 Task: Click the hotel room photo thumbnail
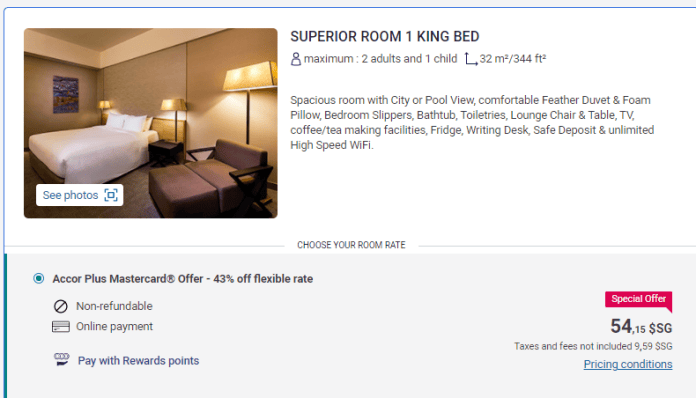tap(150, 123)
